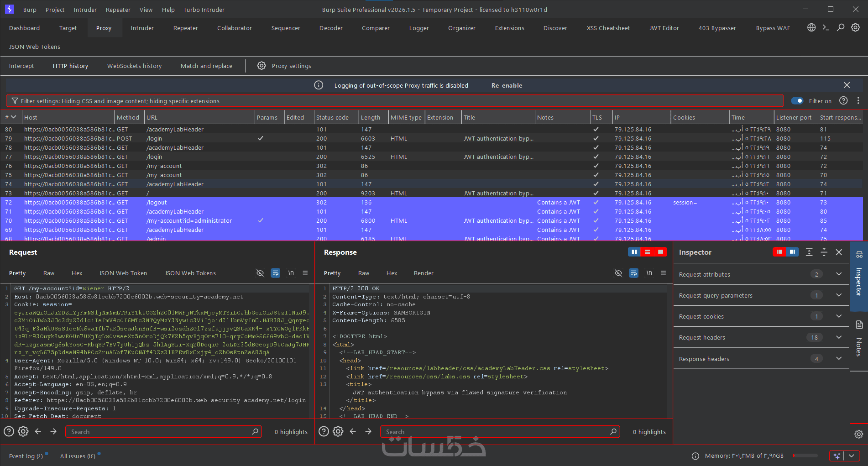Screen dimensions: 868x466
Task: Open All issues panel
Action: coord(78,456)
